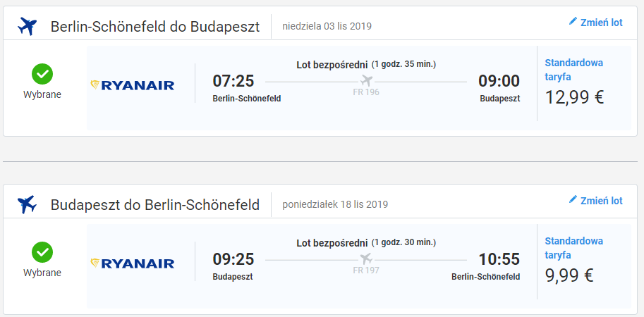Viewport: 644px width, 317px height.
Task: Click the Ryanair logo on flight FR 196
Action: pyautogui.click(x=132, y=85)
